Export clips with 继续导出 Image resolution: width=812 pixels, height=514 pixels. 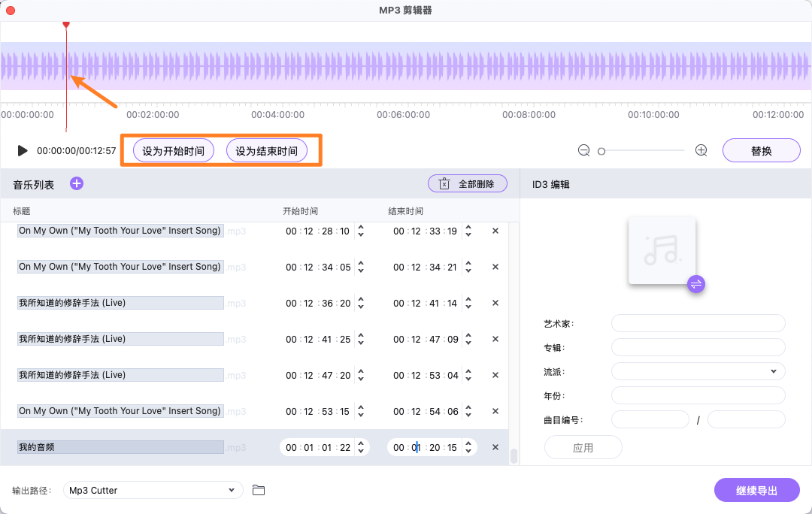click(757, 489)
